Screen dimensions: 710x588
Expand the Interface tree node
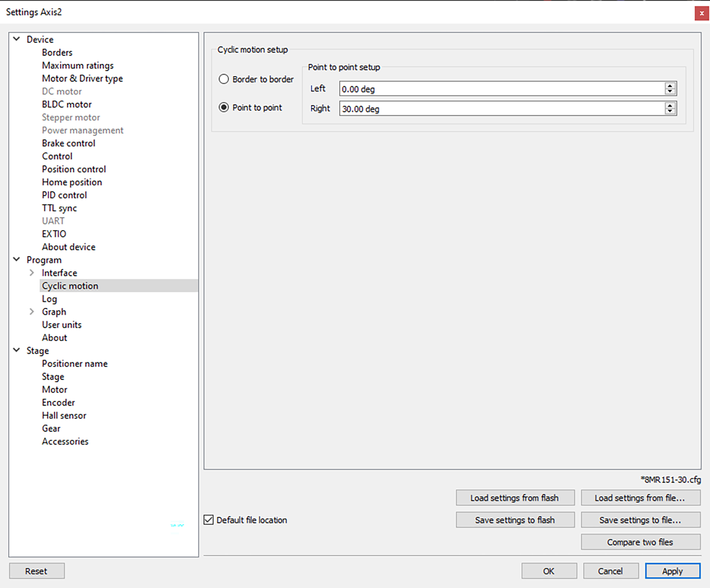point(32,273)
